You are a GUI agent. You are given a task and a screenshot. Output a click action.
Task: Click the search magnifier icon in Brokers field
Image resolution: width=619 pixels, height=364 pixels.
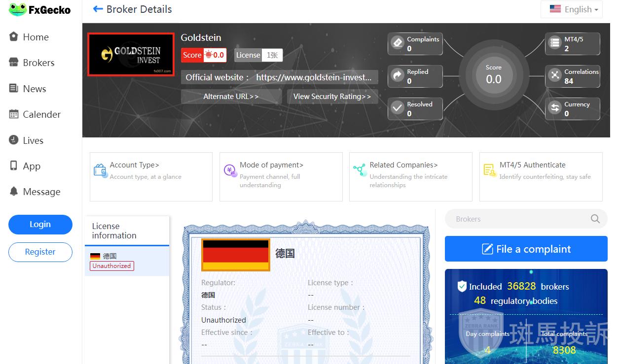pyautogui.click(x=595, y=219)
